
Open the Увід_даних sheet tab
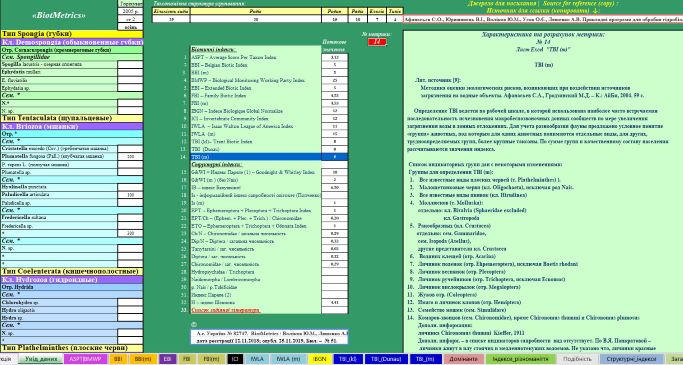coord(41,359)
